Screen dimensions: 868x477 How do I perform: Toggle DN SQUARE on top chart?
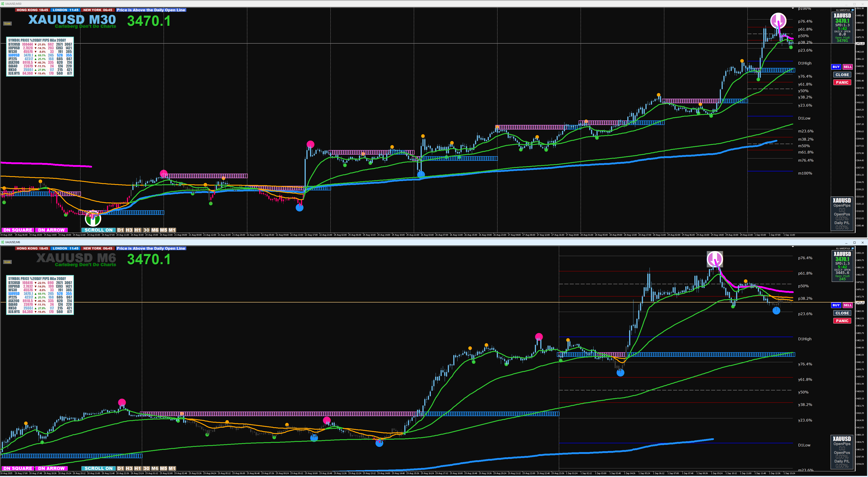click(x=18, y=230)
